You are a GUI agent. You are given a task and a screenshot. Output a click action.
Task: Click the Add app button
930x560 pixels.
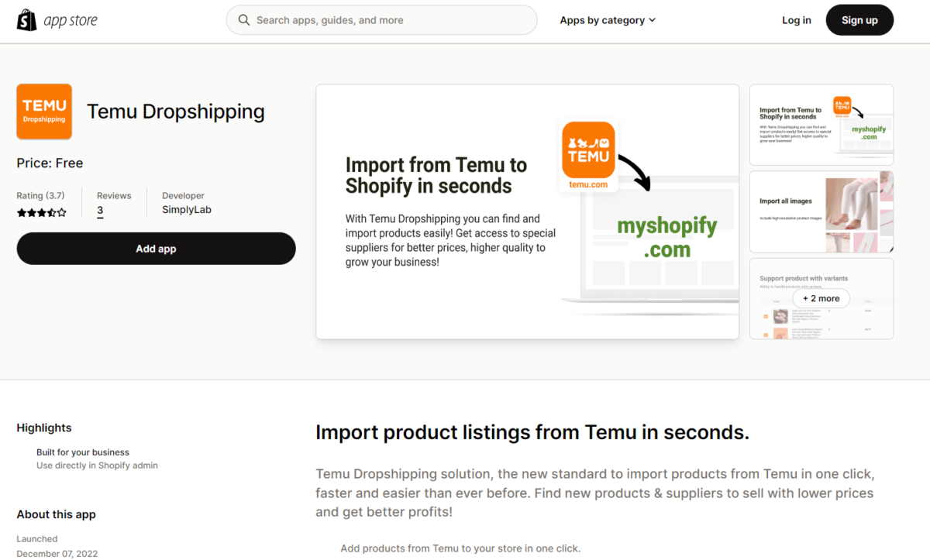(156, 248)
